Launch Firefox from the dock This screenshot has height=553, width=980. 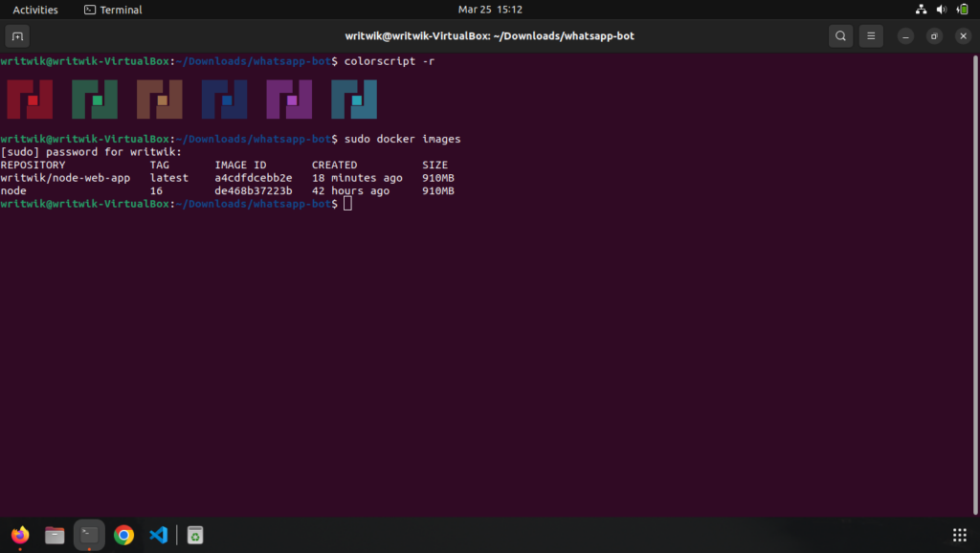click(x=19, y=535)
